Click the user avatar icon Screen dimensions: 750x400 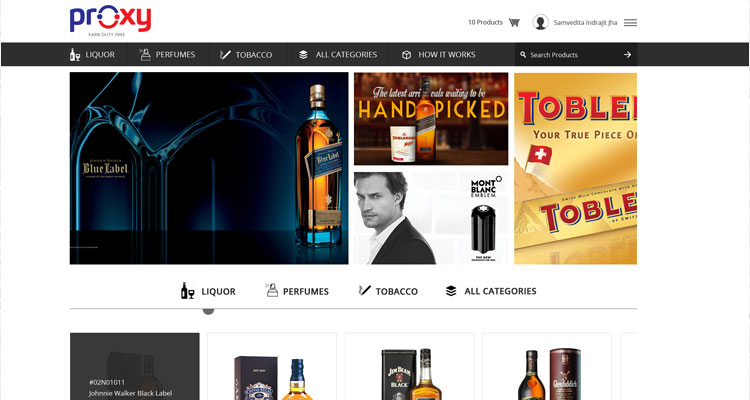pyautogui.click(x=540, y=22)
